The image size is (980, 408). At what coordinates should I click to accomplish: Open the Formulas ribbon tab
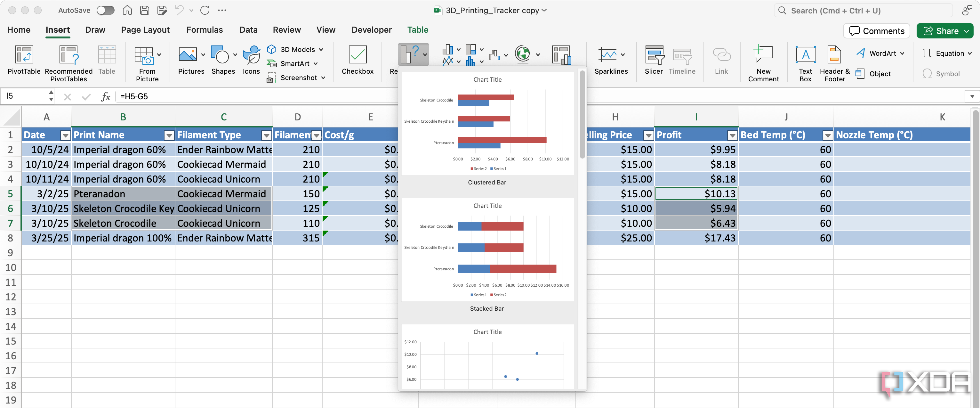204,30
